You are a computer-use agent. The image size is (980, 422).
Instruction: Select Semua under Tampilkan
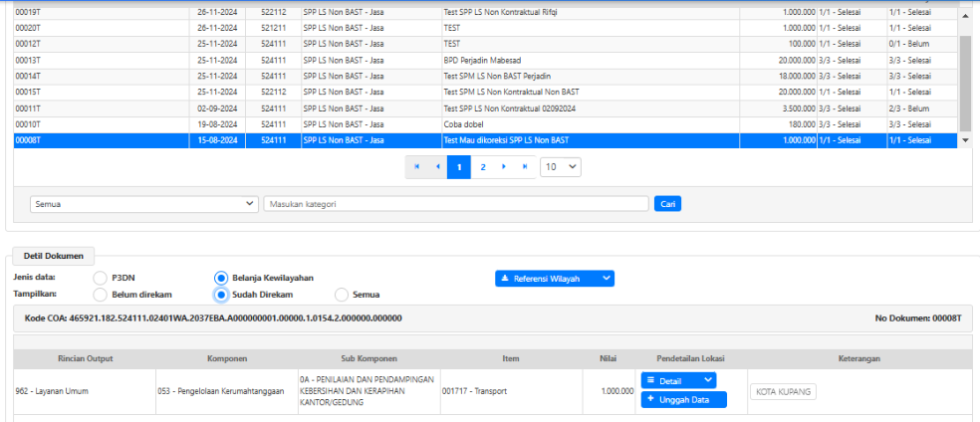pos(342,295)
